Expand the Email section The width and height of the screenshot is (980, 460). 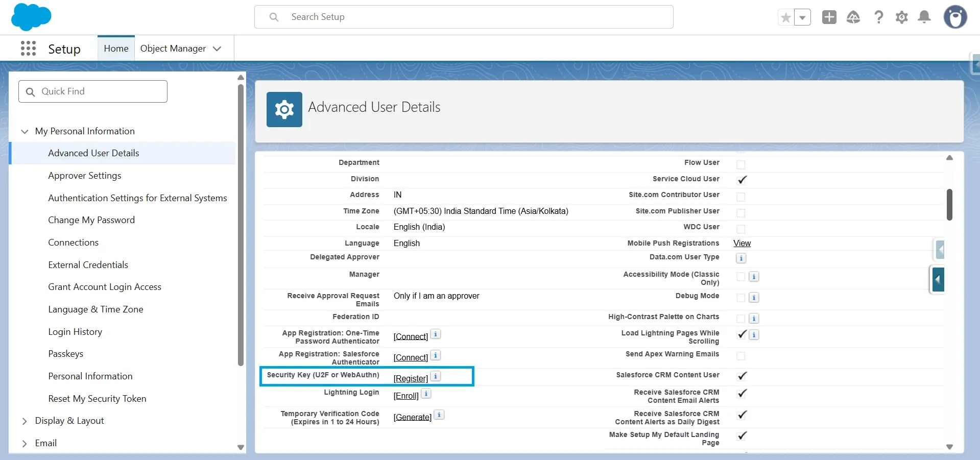[x=25, y=444]
